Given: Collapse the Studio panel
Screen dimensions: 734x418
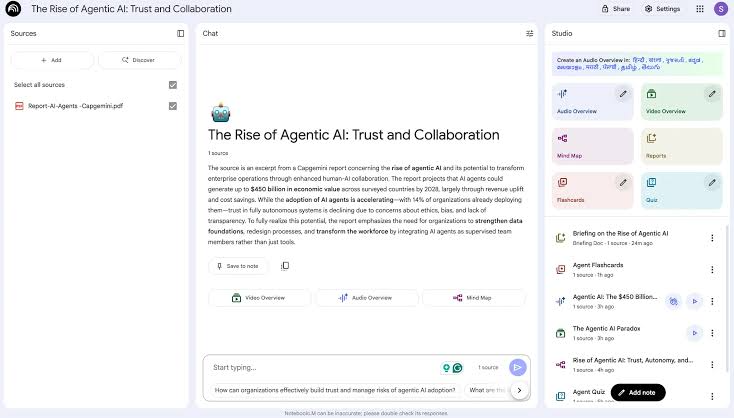Looking at the screenshot, I should pyautogui.click(x=722, y=33).
